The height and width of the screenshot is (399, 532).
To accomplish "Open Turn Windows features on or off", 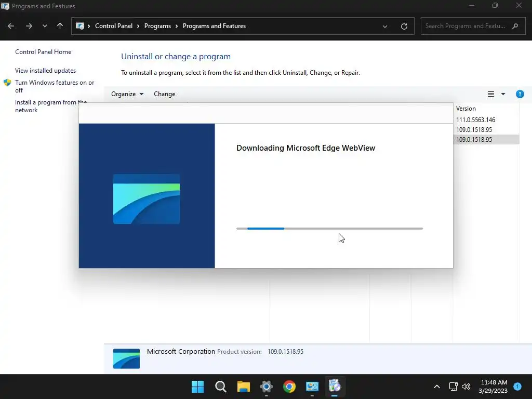I will pos(55,86).
